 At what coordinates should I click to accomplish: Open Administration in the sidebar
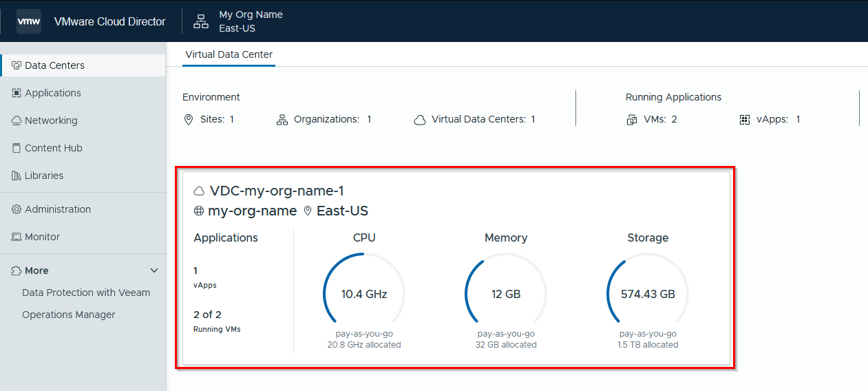point(83,209)
